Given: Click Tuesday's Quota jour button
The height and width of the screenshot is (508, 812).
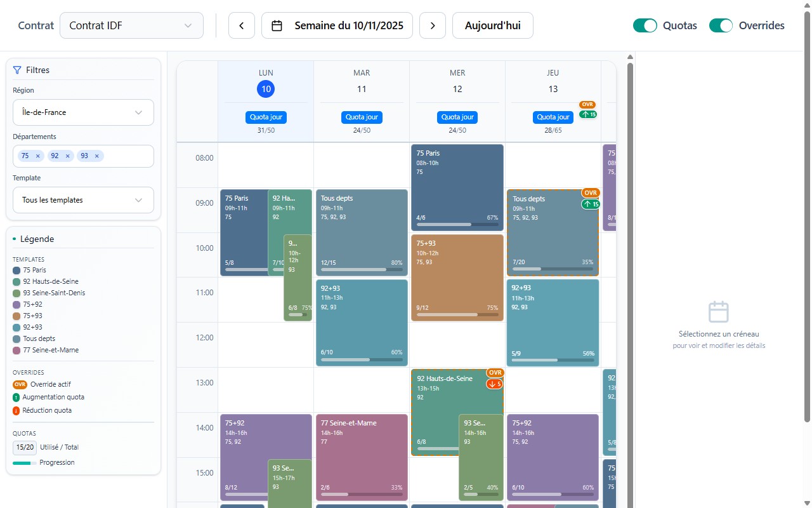Looking at the screenshot, I should [x=362, y=117].
